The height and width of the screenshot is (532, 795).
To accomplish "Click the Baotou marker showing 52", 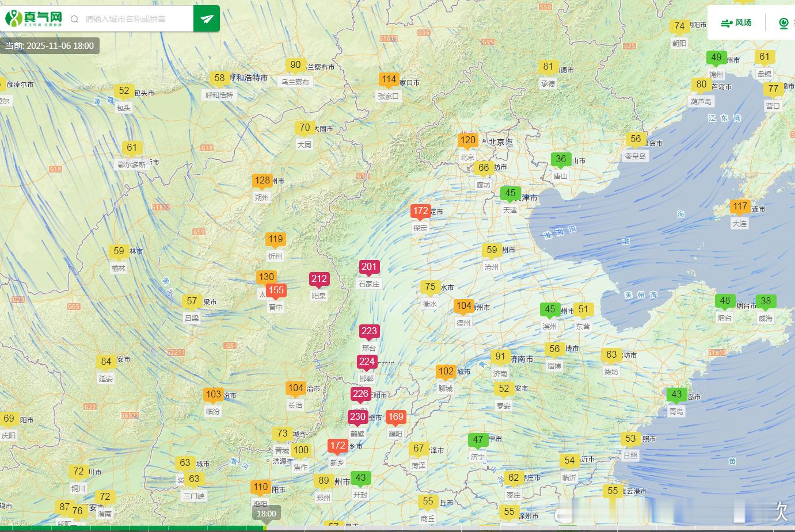I will pos(124,91).
